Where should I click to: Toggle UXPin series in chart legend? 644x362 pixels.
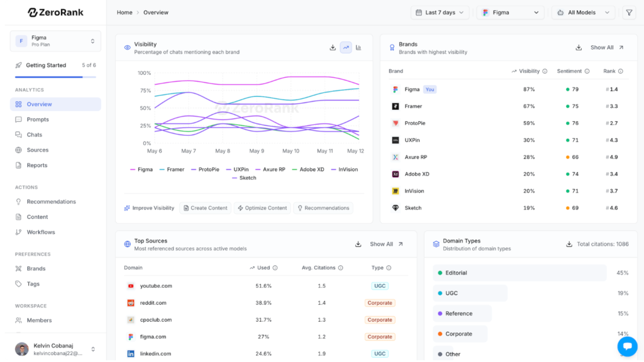point(237,170)
